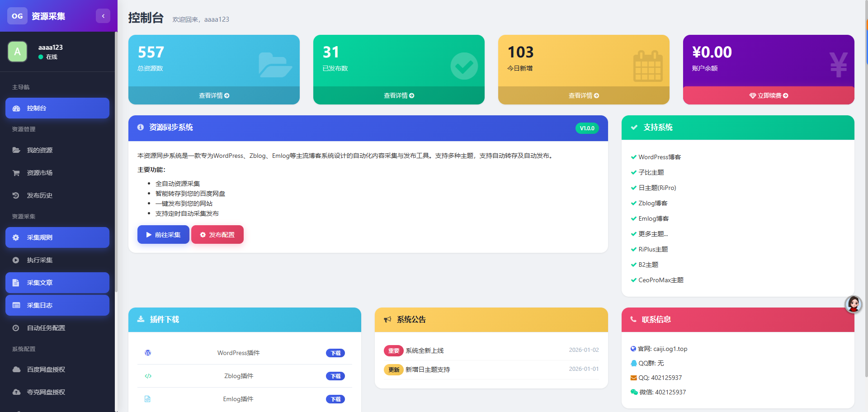The height and width of the screenshot is (412, 868).
Task: Click the folder icon beside 我的资源
Action: pyautogui.click(x=16, y=150)
